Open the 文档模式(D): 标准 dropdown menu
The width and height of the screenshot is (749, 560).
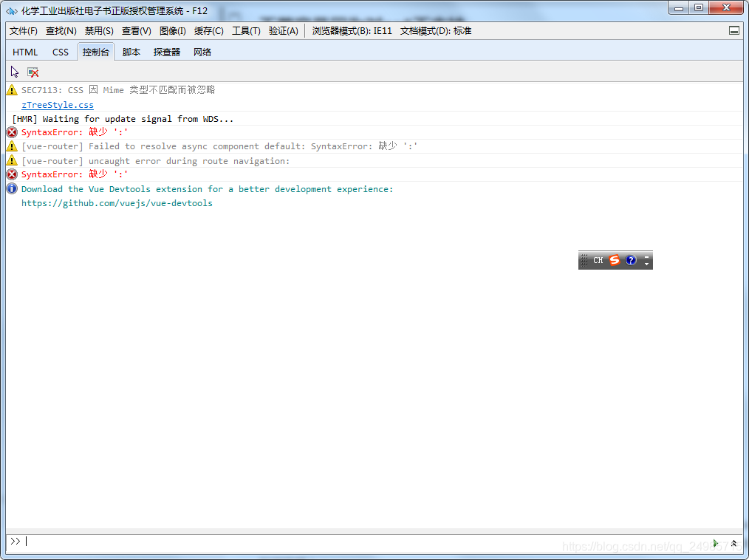point(435,31)
